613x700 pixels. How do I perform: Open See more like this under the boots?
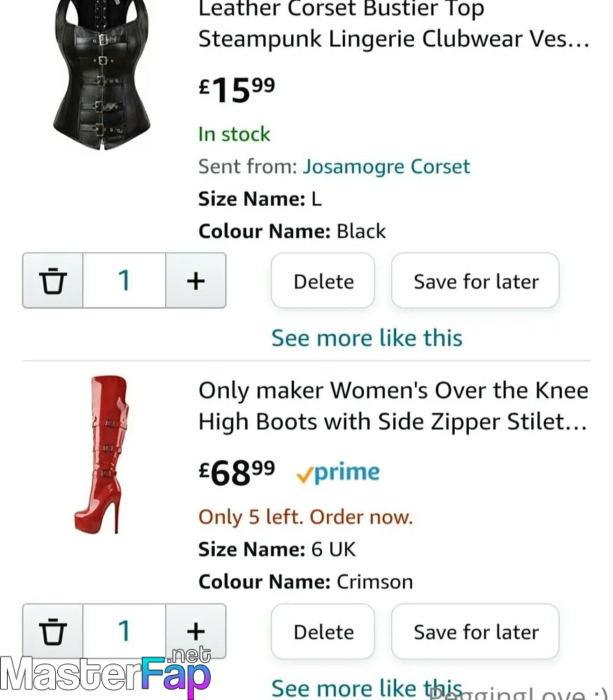[367, 688]
